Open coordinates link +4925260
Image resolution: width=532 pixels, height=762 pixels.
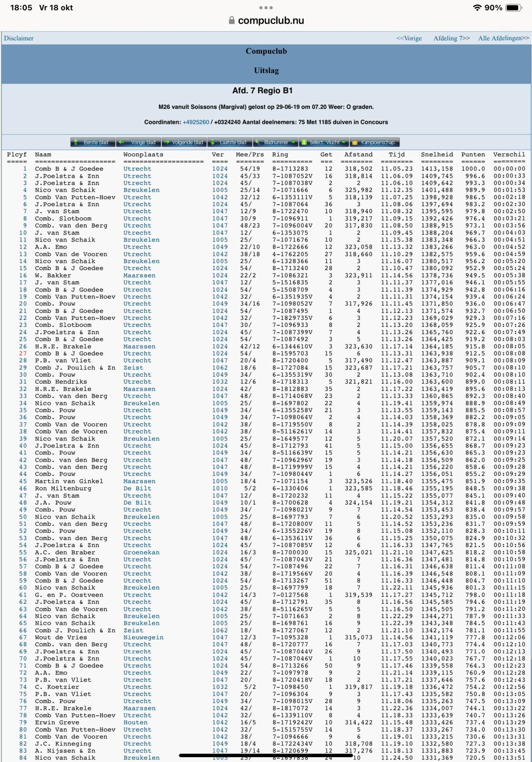(196, 122)
